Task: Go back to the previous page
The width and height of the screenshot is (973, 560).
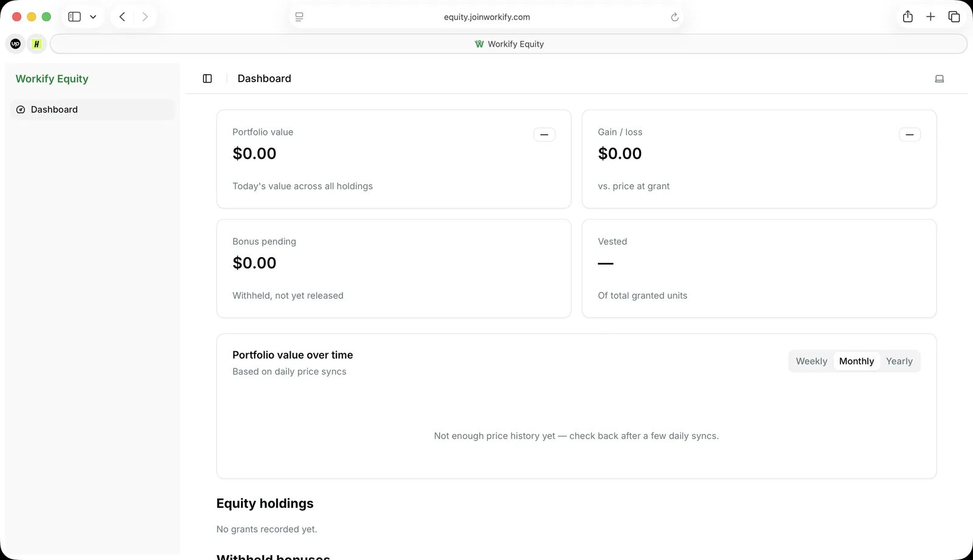Action: (122, 17)
